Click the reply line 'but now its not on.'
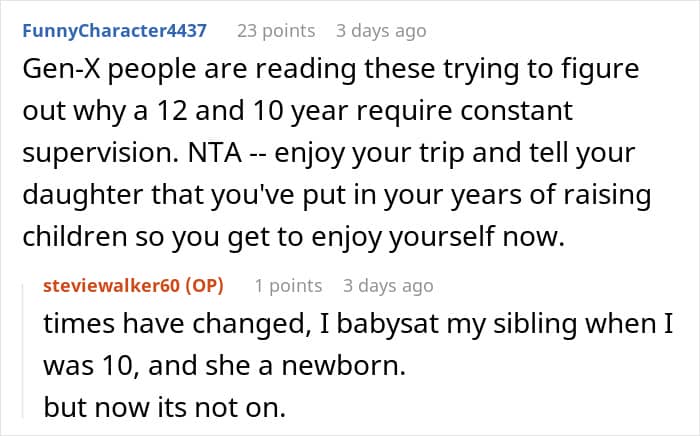This screenshot has width=700, height=436. click(x=164, y=407)
